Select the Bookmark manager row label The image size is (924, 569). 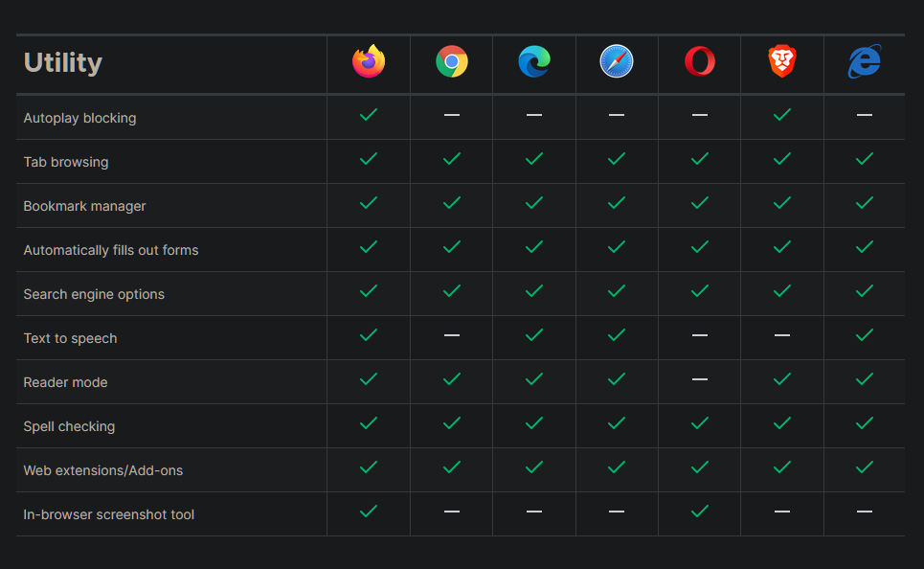[x=84, y=206]
